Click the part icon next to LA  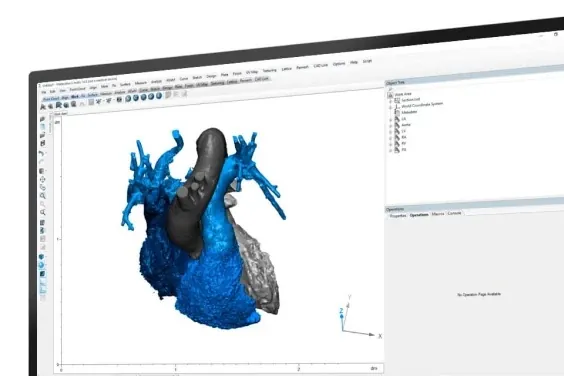click(397, 119)
